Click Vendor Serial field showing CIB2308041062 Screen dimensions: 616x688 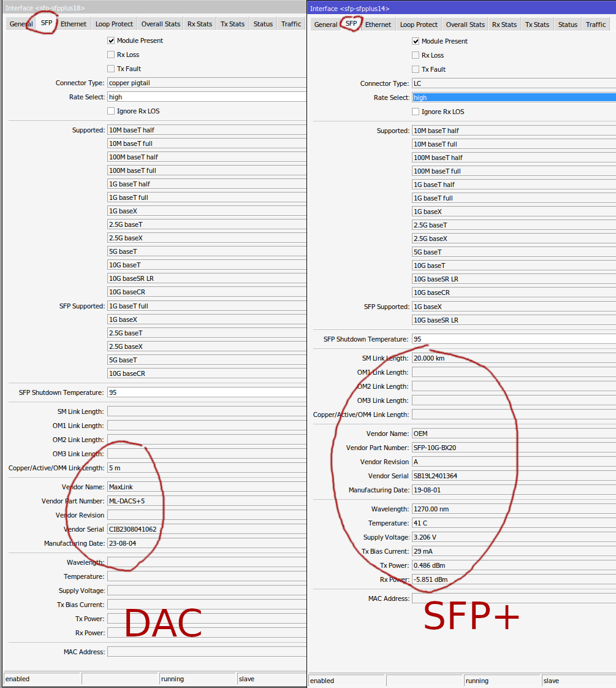[x=206, y=529]
